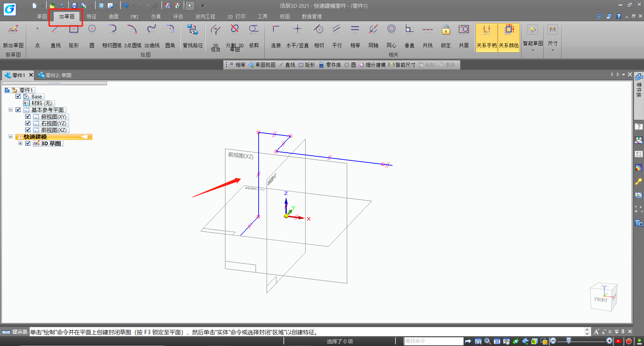Collapse the 基本参考平面 tree node
Viewport: 644px width, 346px height.
pos(10,110)
